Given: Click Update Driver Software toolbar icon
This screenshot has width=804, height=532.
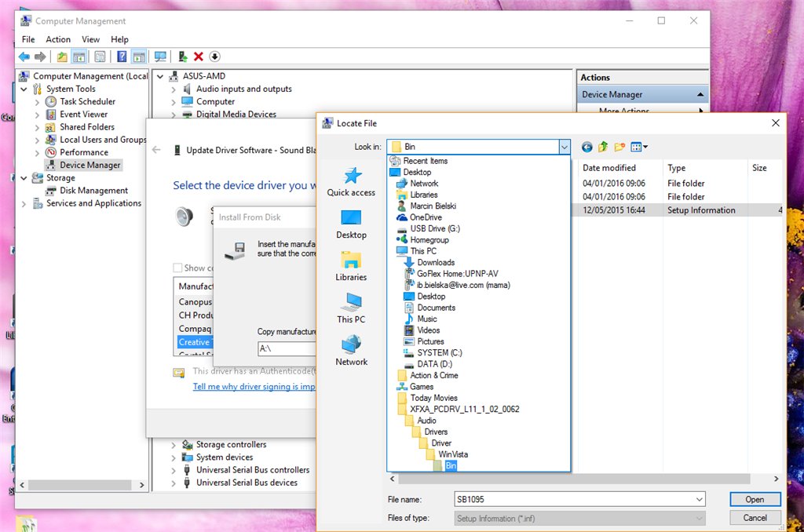Looking at the screenshot, I should (x=182, y=57).
